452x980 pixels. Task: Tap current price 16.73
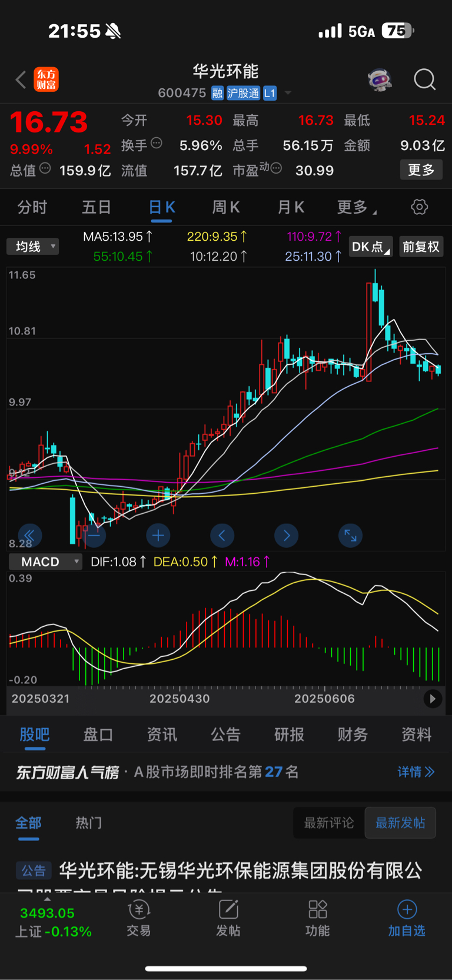point(48,122)
